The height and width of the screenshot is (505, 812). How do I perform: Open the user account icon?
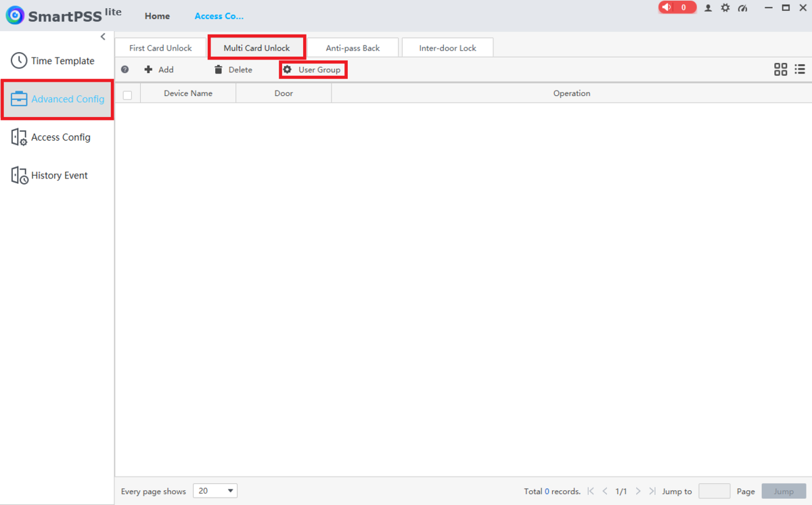pyautogui.click(x=708, y=8)
